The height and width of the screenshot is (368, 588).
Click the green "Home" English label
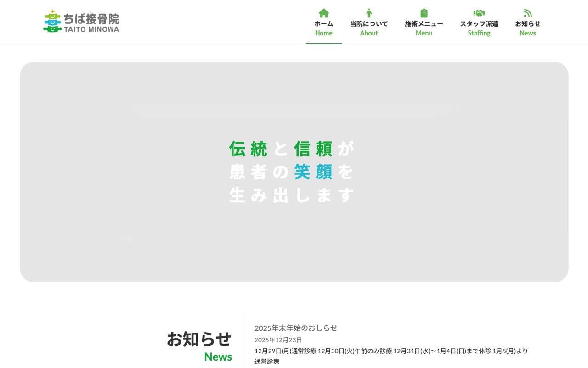click(324, 33)
